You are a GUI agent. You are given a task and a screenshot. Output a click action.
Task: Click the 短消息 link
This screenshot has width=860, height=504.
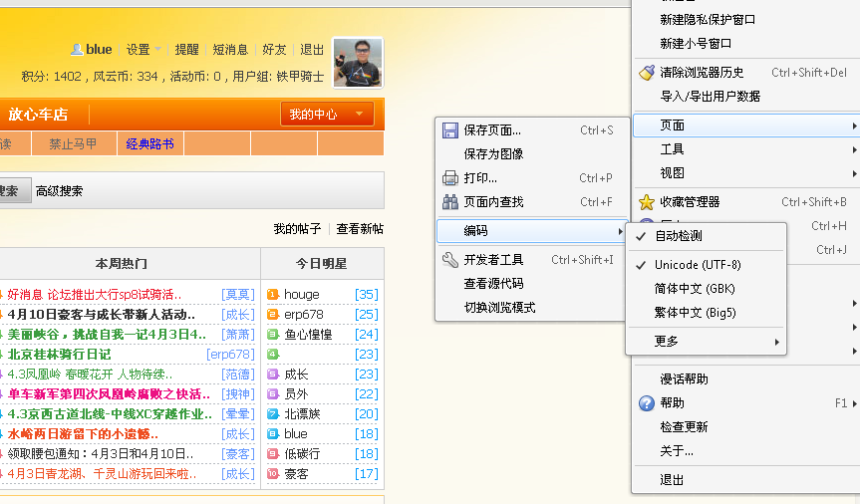pos(230,50)
